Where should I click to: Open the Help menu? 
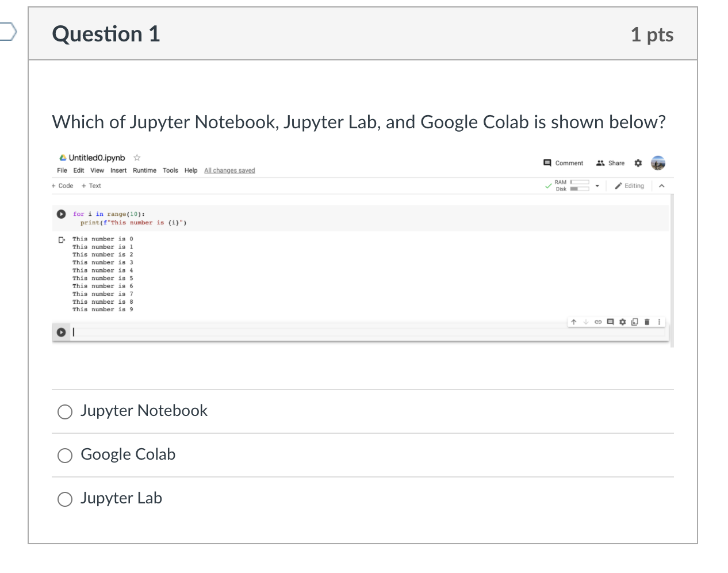pos(191,170)
